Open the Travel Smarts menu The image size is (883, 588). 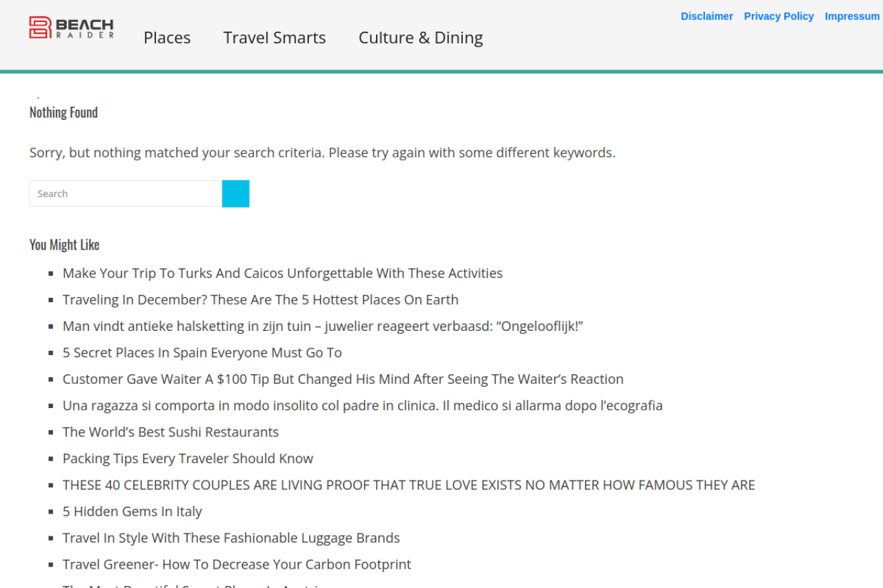tap(275, 38)
